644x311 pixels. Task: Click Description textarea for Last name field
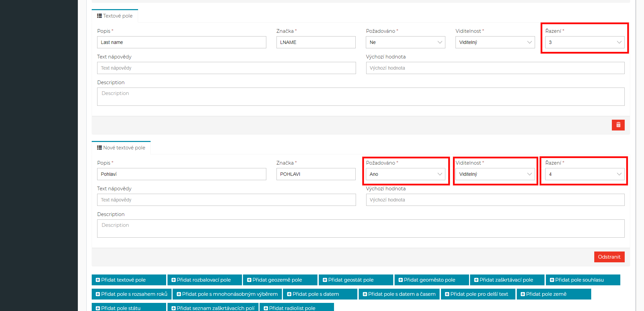pos(361,97)
